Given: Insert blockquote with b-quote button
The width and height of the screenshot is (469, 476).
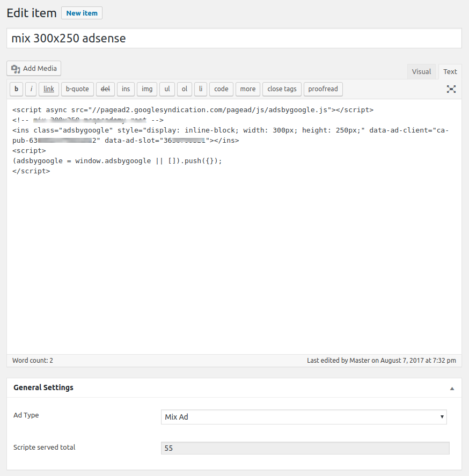Looking at the screenshot, I should click(x=77, y=89).
